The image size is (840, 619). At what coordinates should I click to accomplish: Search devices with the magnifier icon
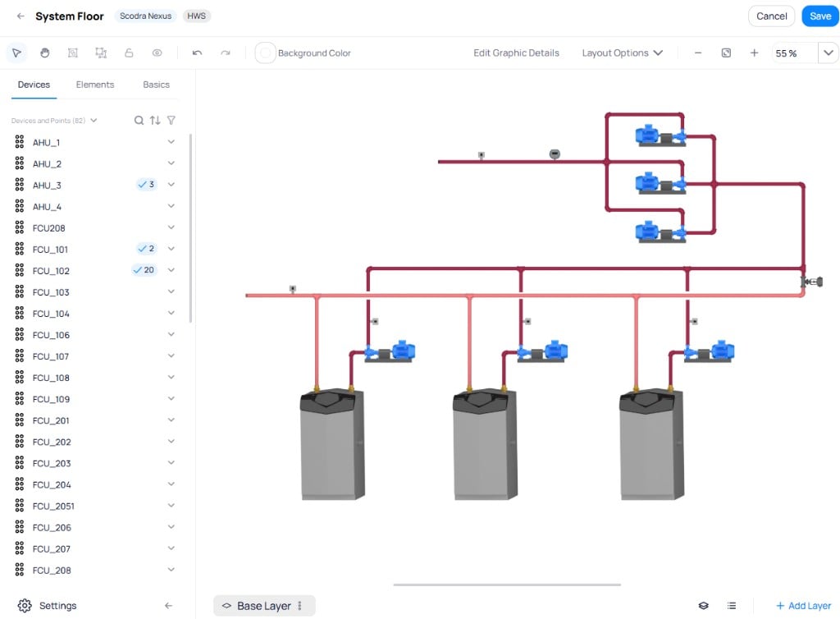[x=139, y=121]
